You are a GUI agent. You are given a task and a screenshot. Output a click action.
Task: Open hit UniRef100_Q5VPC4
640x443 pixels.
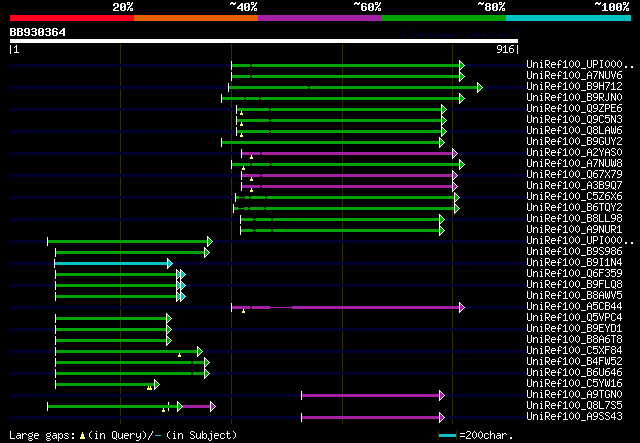(x=574, y=318)
